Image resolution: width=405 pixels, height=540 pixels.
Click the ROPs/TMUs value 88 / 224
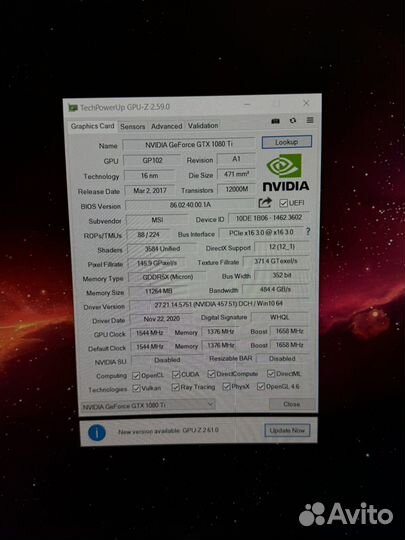148,235
